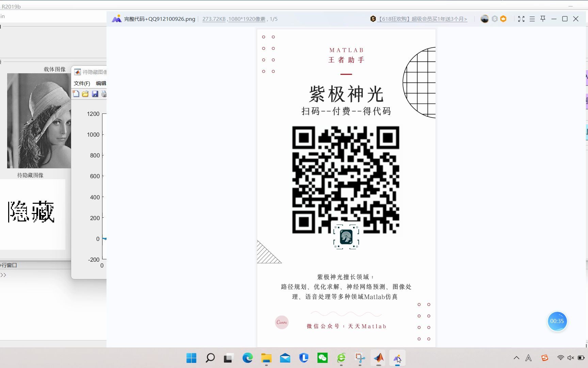Viewport: 588px width, 368px height.
Task: Open the 编辑 menu in the figure window
Action: pyautogui.click(x=101, y=83)
